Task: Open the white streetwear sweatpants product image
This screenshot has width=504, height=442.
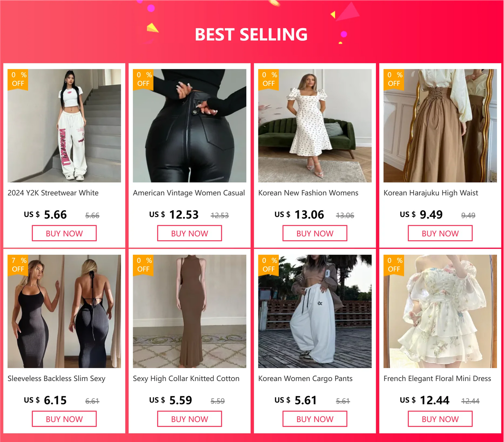Action: coord(64,125)
